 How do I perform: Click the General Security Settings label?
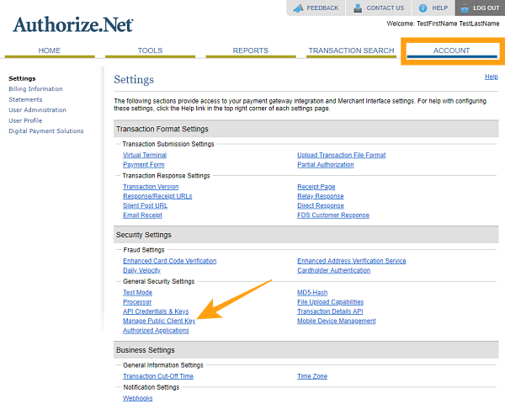click(x=159, y=281)
